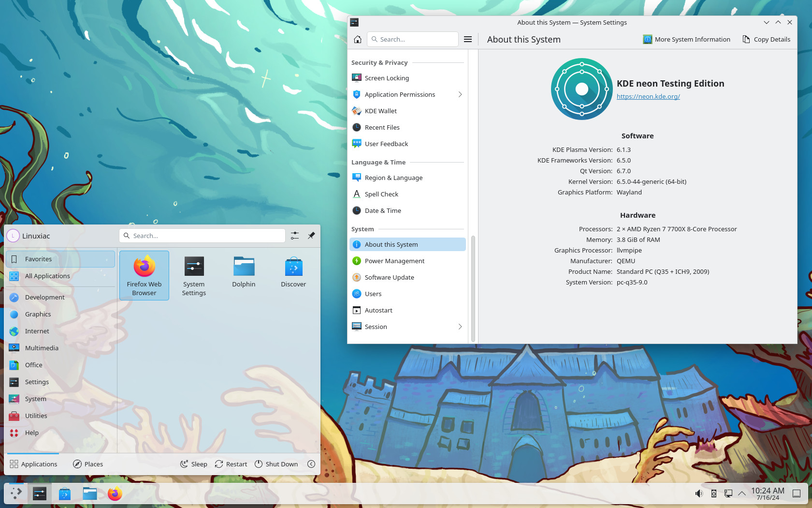Image resolution: width=812 pixels, height=508 pixels.
Task: Open removable devices tray icon
Action: pyautogui.click(x=713, y=493)
